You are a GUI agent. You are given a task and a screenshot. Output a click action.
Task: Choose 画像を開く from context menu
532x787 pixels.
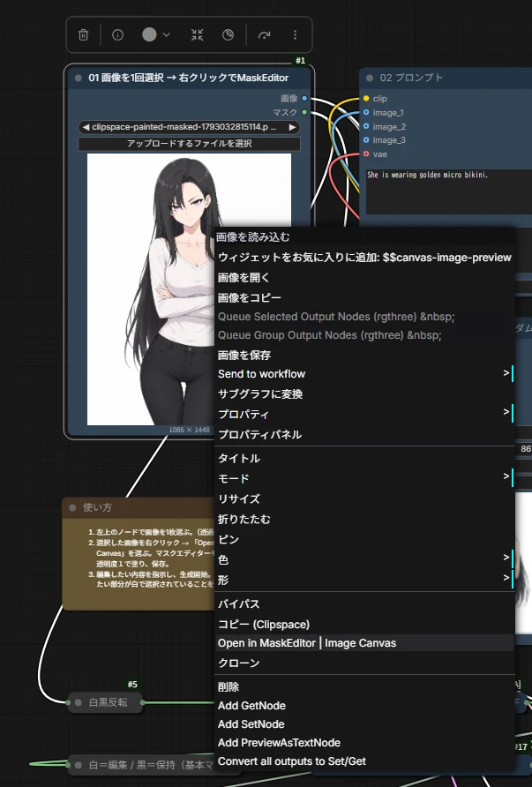click(365, 278)
